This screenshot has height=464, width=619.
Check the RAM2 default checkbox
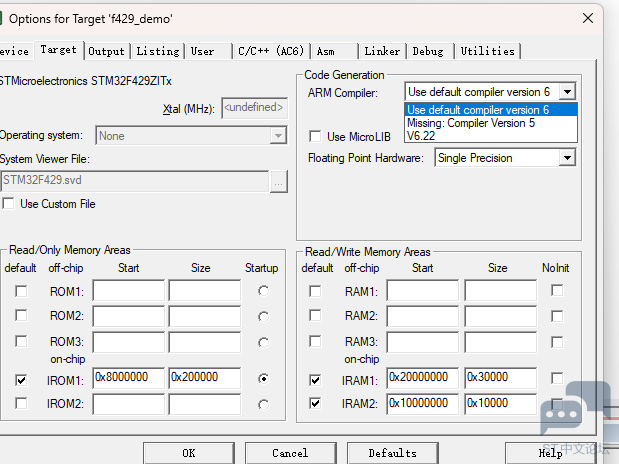(x=315, y=316)
